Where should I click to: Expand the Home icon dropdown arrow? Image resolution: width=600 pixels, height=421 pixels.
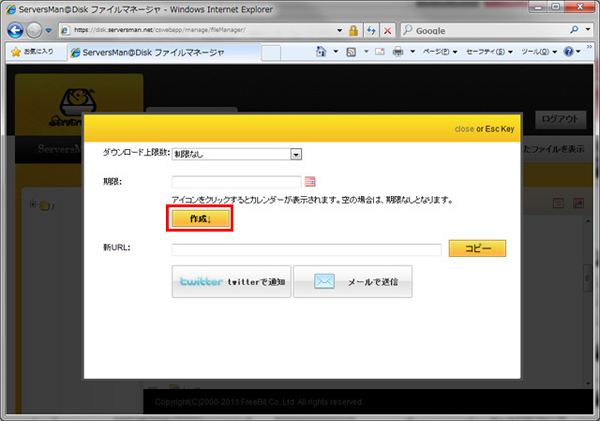(336, 51)
